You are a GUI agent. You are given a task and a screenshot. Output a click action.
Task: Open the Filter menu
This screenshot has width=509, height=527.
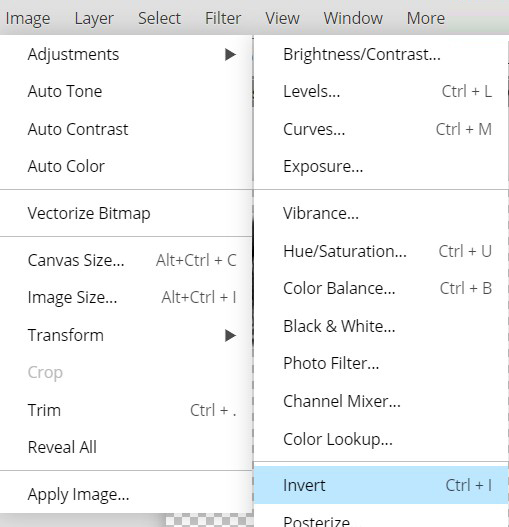pyautogui.click(x=223, y=18)
